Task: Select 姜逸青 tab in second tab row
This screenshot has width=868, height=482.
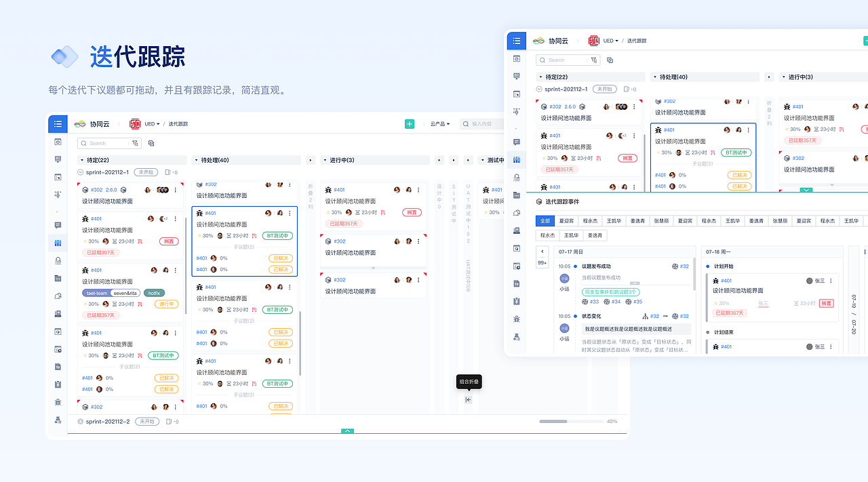Action: click(x=595, y=235)
